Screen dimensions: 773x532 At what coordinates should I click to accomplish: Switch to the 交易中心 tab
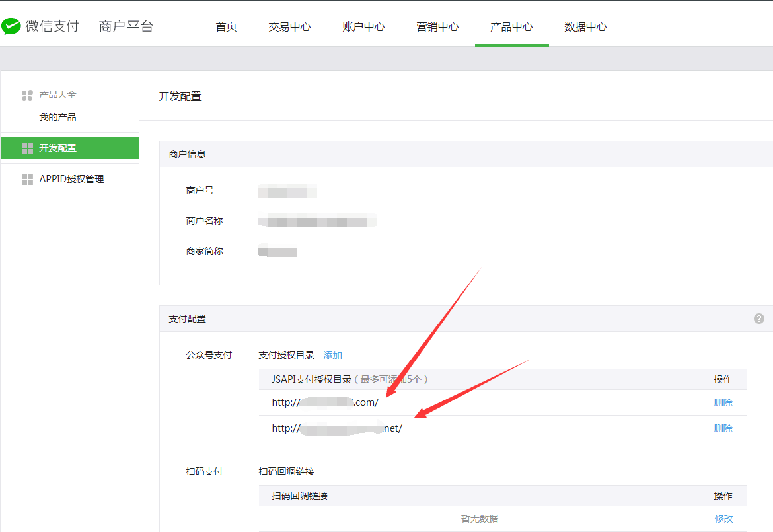coord(289,27)
